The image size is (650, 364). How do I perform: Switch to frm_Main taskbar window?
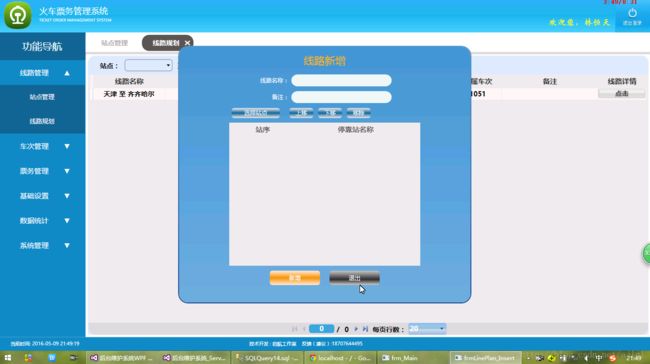413,358
